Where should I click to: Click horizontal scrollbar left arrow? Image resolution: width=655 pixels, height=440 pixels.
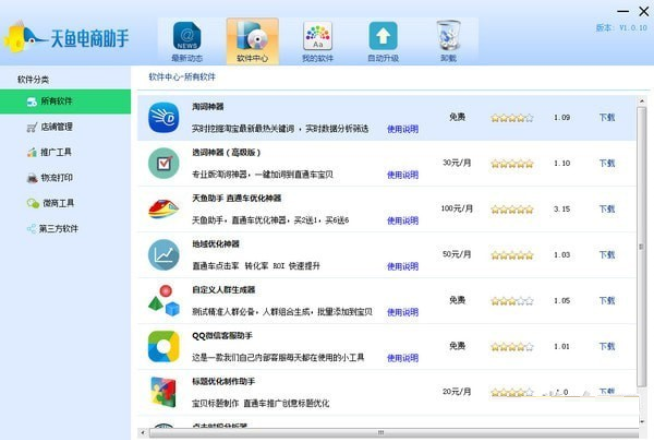click(x=143, y=432)
